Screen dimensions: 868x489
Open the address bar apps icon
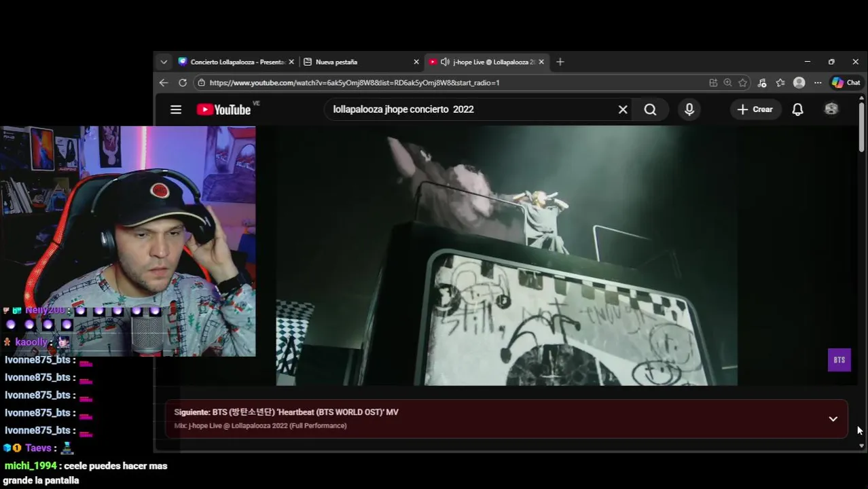713,83
